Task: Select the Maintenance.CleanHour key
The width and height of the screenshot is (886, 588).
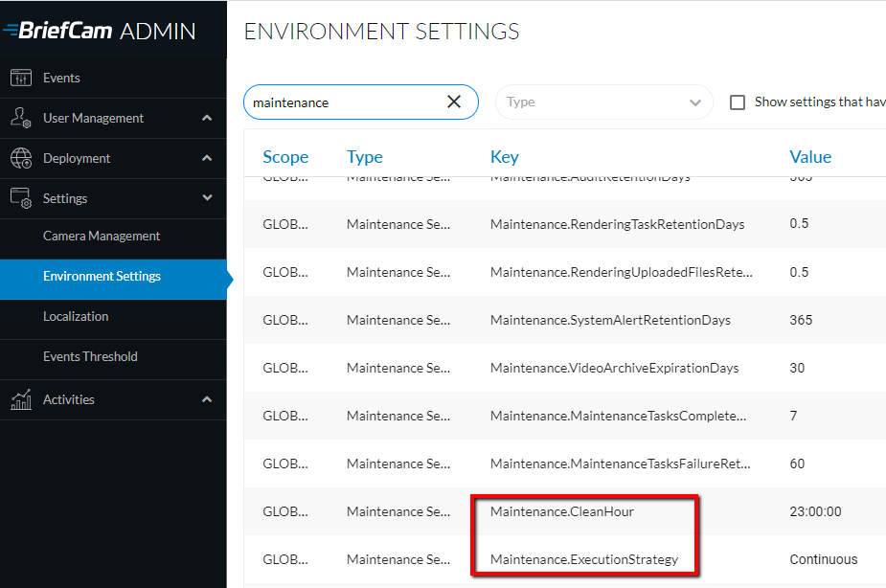Action: tap(561, 511)
